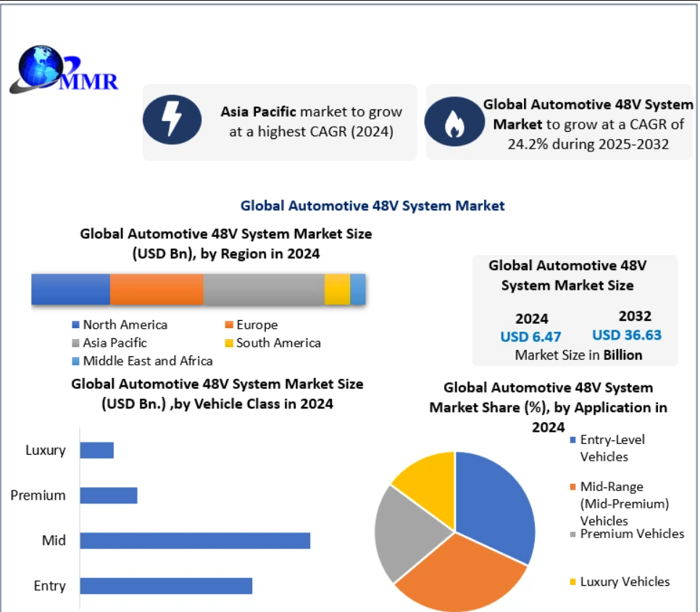Select the orange Europe bar segment

(x=157, y=289)
